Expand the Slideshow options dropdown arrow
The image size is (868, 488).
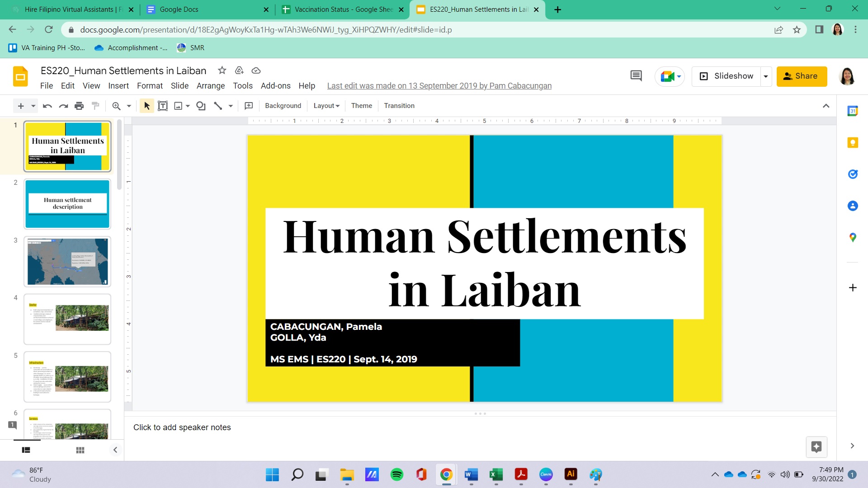point(766,76)
